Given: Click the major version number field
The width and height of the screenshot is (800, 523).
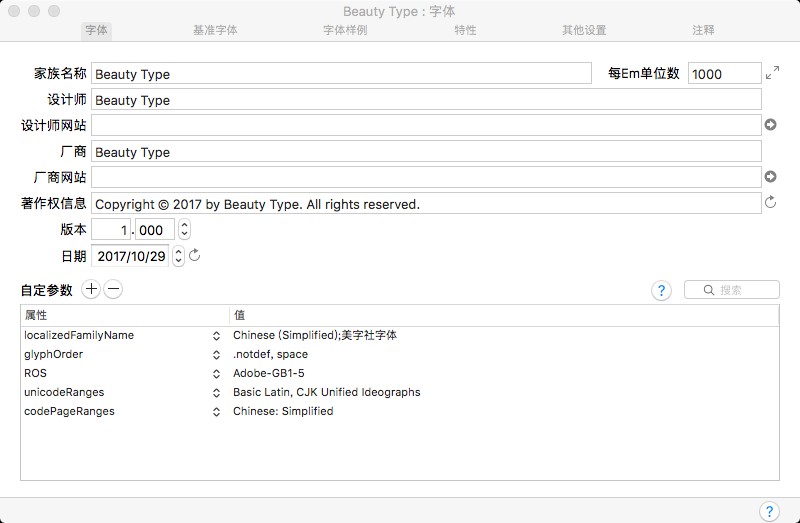Looking at the screenshot, I should [111, 229].
